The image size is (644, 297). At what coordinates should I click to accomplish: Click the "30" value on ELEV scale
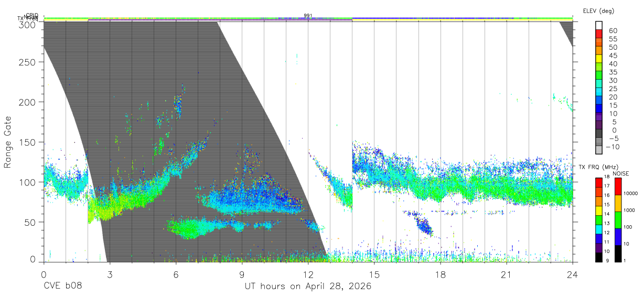[613, 80]
